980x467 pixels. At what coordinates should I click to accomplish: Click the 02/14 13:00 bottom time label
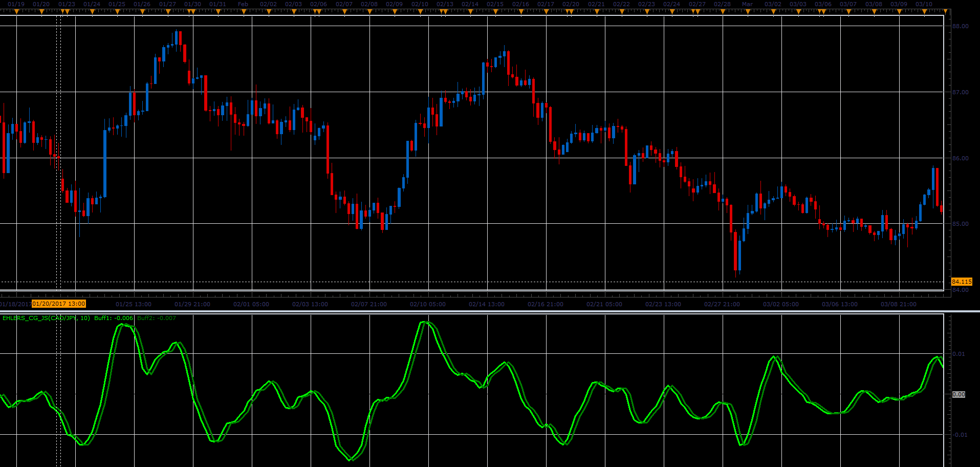click(487, 304)
